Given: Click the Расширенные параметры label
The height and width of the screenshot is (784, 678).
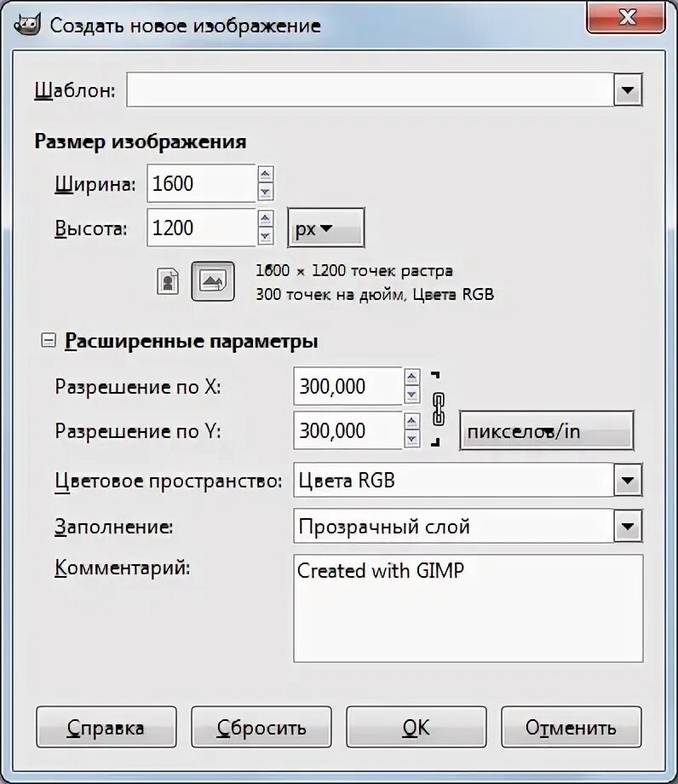Looking at the screenshot, I should click(x=192, y=341).
